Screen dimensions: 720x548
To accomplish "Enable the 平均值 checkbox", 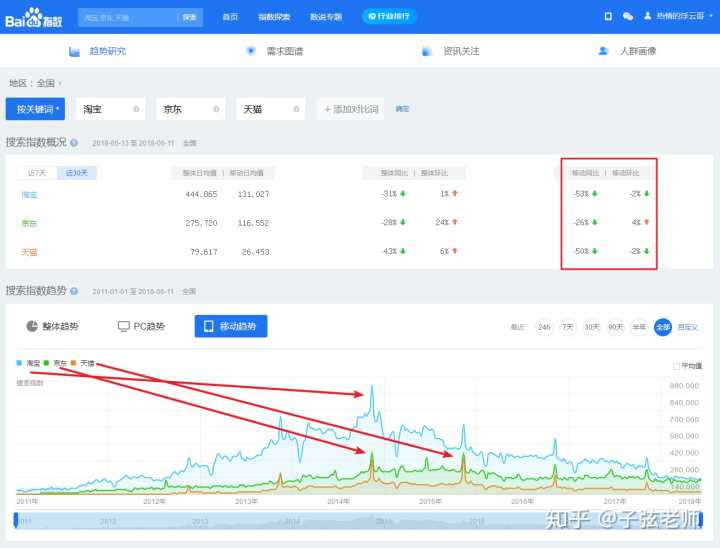I will [x=677, y=366].
